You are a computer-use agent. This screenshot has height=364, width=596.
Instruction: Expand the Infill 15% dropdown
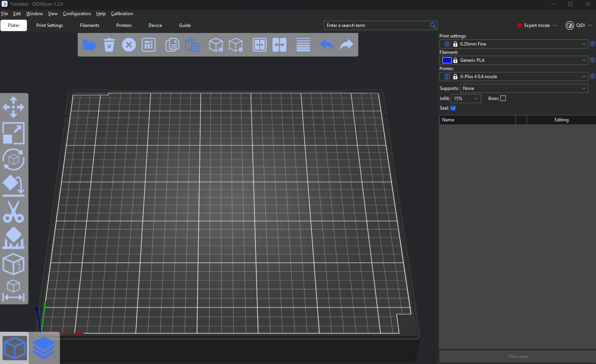point(476,99)
